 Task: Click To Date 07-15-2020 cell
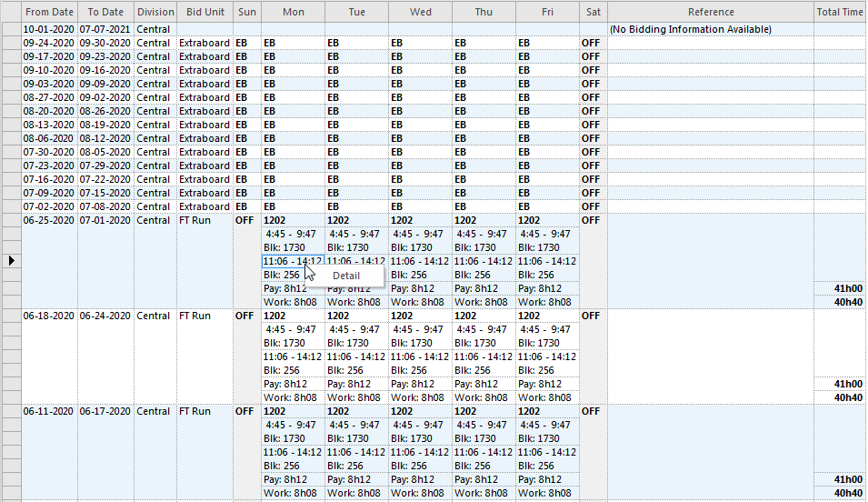[x=105, y=194]
